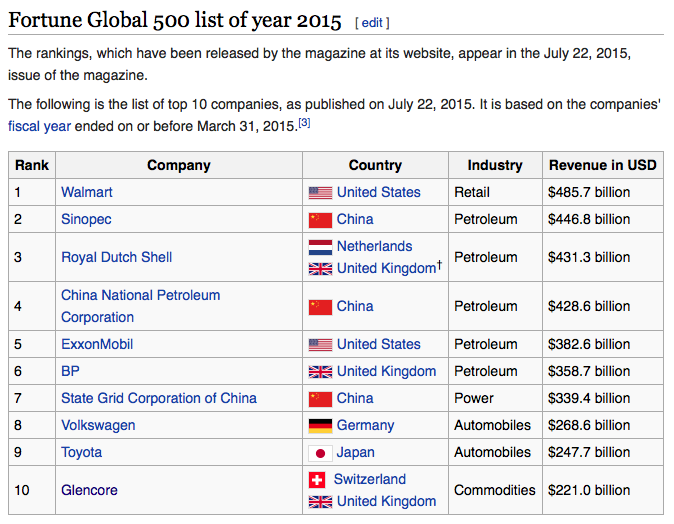
Task: Open the Glencore company link
Action: tap(89, 490)
